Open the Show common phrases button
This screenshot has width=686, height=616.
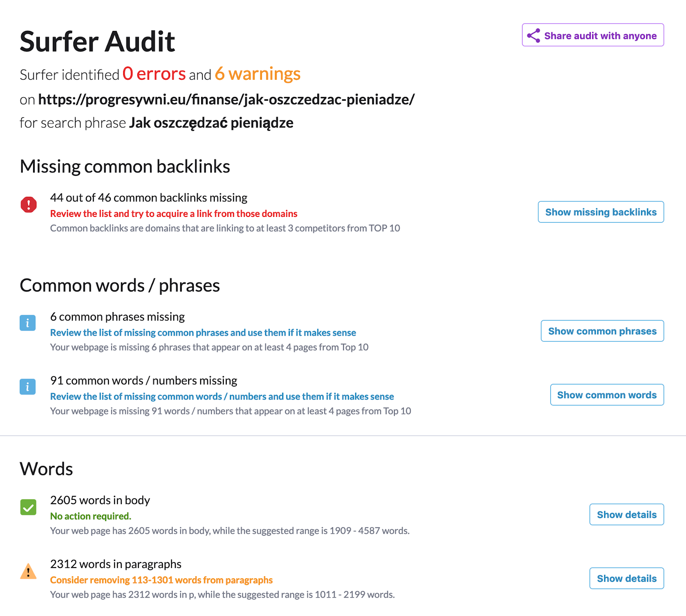602,331
